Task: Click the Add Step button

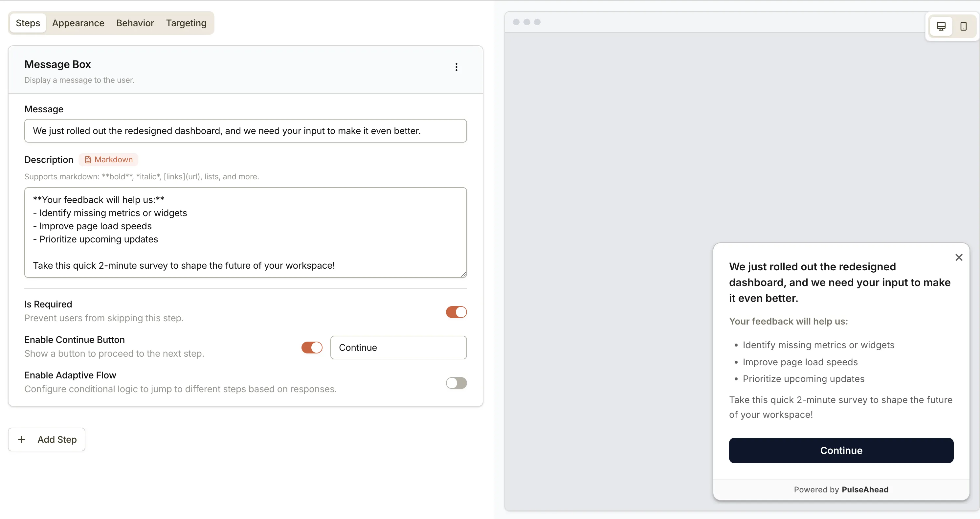Action: tap(46, 439)
